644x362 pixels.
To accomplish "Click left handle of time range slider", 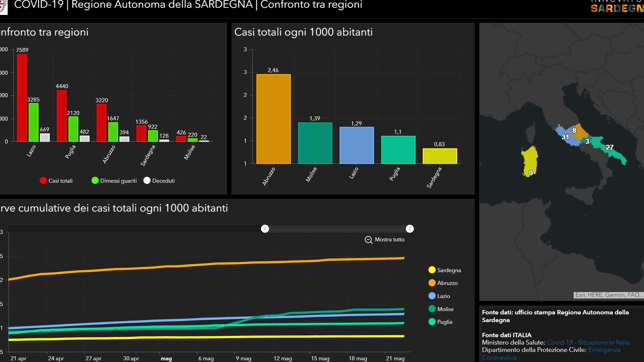I will click(265, 229).
